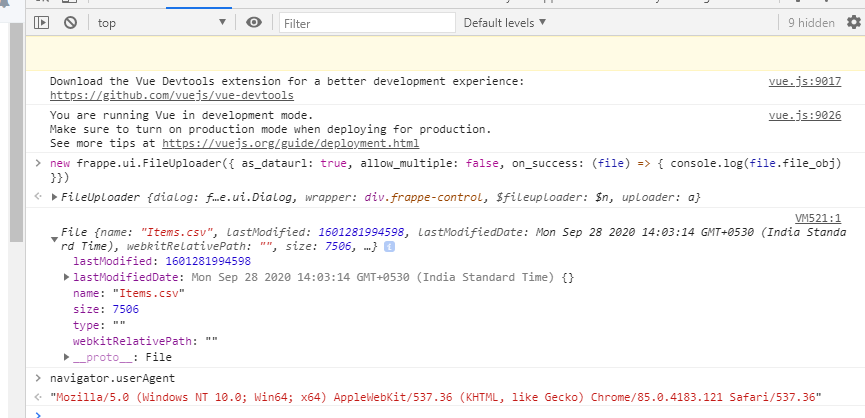
Task: Open the vue-devtools GitHub link
Action: click(x=172, y=95)
